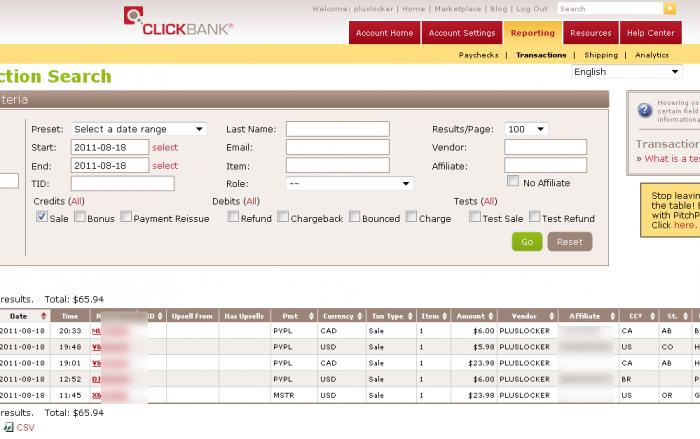The image size is (700, 439).
Task: Enable the Refund checkbox
Action: pos(233,217)
